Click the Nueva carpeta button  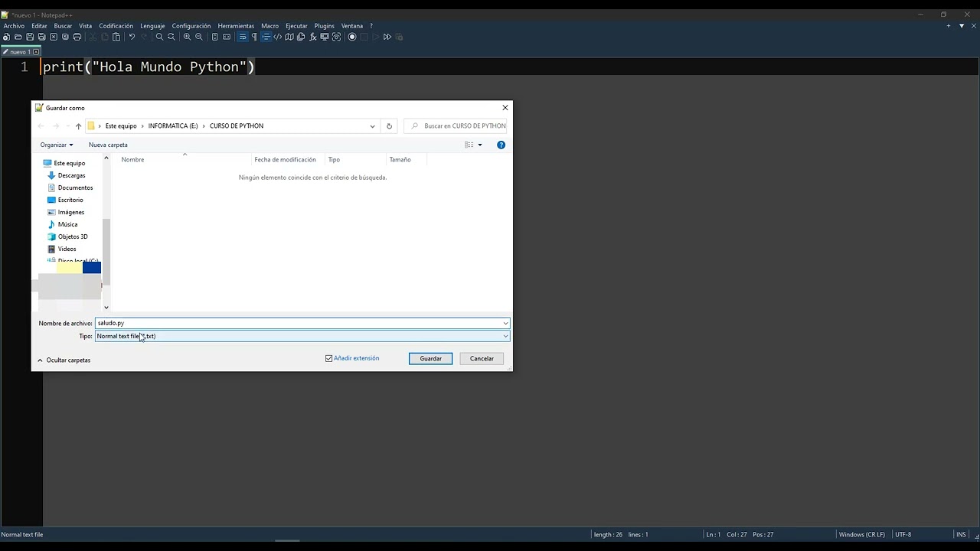coord(108,145)
